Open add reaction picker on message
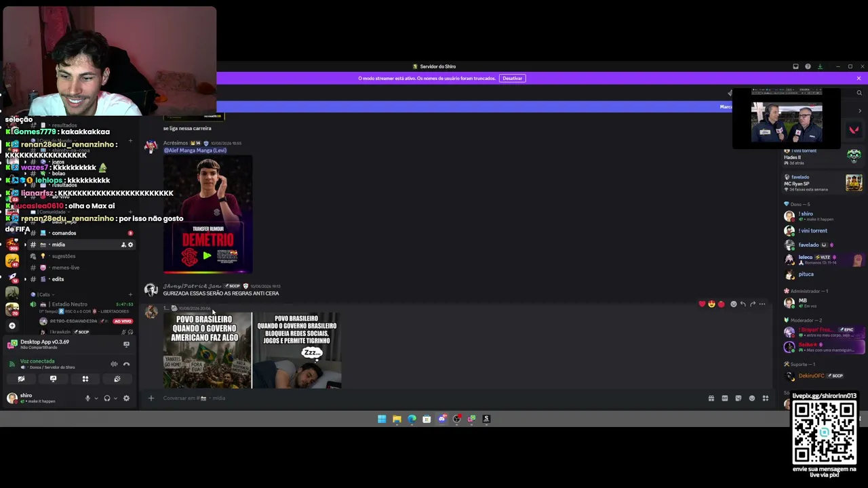The height and width of the screenshot is (488, 868). (x=734, y=304)
